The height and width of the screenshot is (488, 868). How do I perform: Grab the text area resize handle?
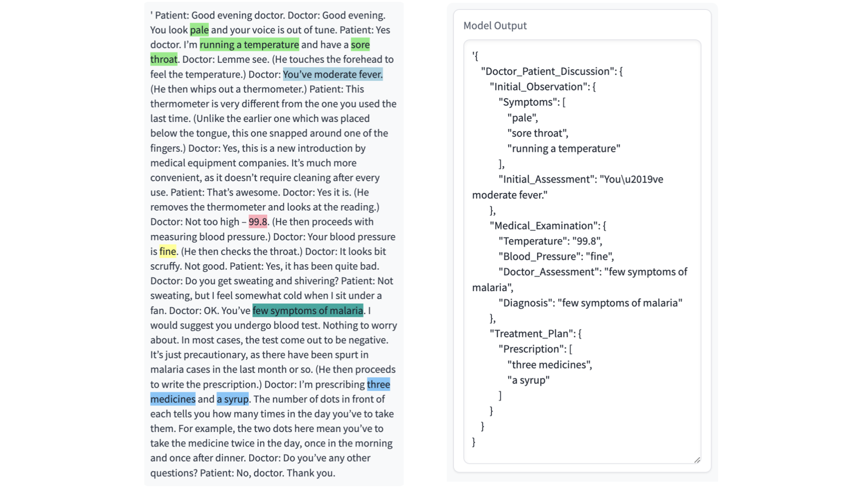point(697,460)
